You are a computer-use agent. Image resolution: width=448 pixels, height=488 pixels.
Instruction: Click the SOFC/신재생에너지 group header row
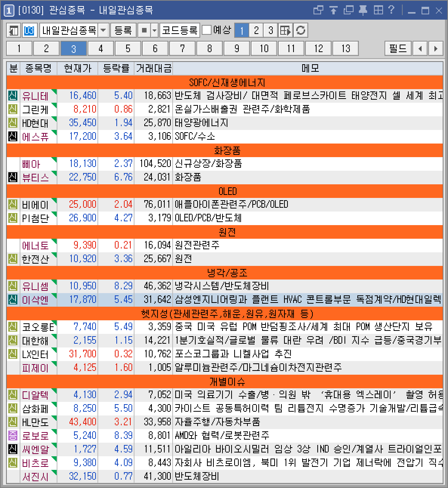[x=225, y=82]
